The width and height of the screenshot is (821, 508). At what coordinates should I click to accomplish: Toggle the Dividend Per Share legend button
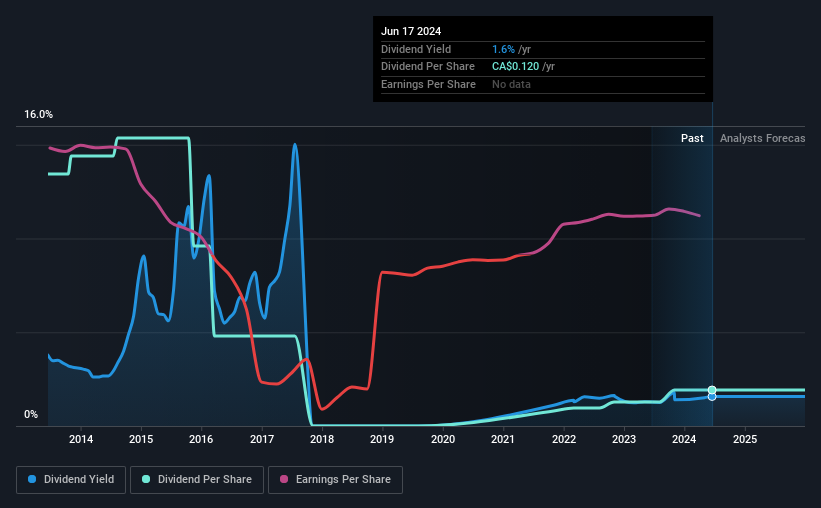[x=197, y=480]
